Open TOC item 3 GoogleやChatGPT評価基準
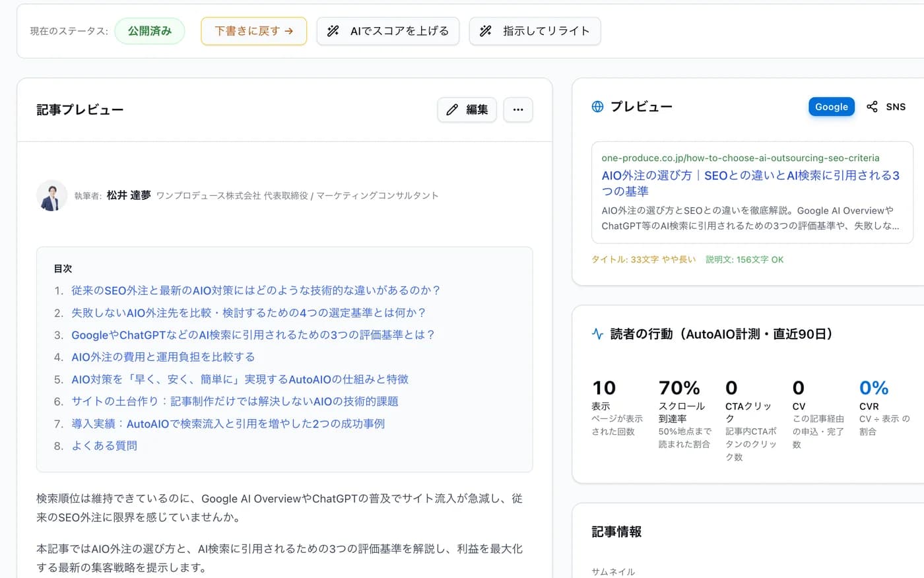 coord(253,335)
